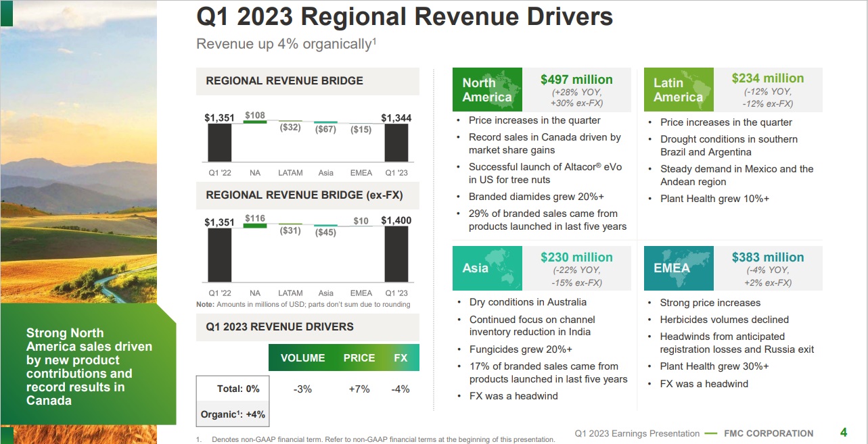The width and height of the screenshot is (868, 444).
Task: Select the Q1 2023 Revenue Drivers heading
Action: coord(279,326)
